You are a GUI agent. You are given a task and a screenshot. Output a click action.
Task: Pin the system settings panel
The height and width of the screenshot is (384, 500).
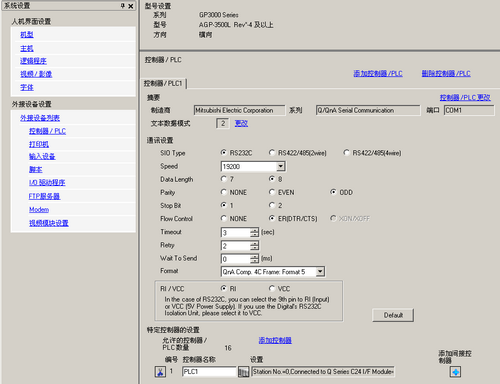[x=123, y=6]
